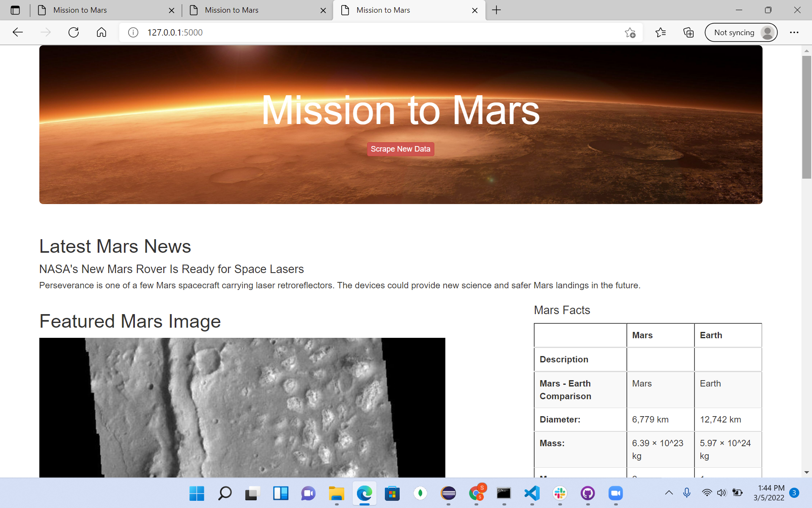Reload the page with the Refresh icon
Image resolution: width=812 pixels, height=508 pixels.
click(74, 33)
